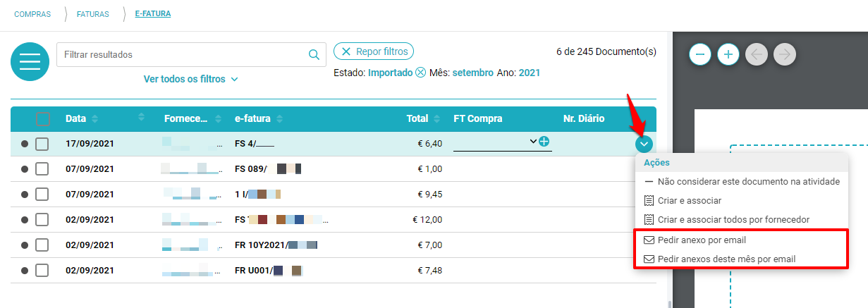Select checkbox for FS 089/ row
Viewport: 868px width, 308px height.
(42, 169)
